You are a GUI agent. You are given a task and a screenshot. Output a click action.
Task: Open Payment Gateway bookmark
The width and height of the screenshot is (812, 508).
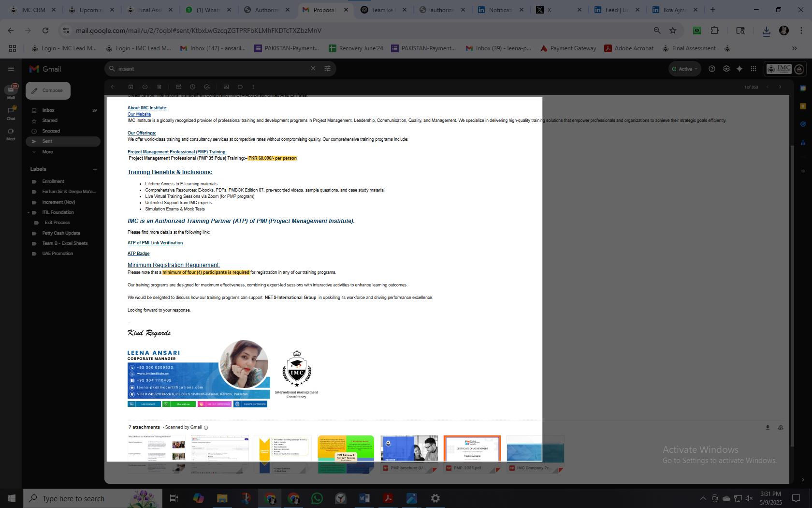(x=568, y=48)
